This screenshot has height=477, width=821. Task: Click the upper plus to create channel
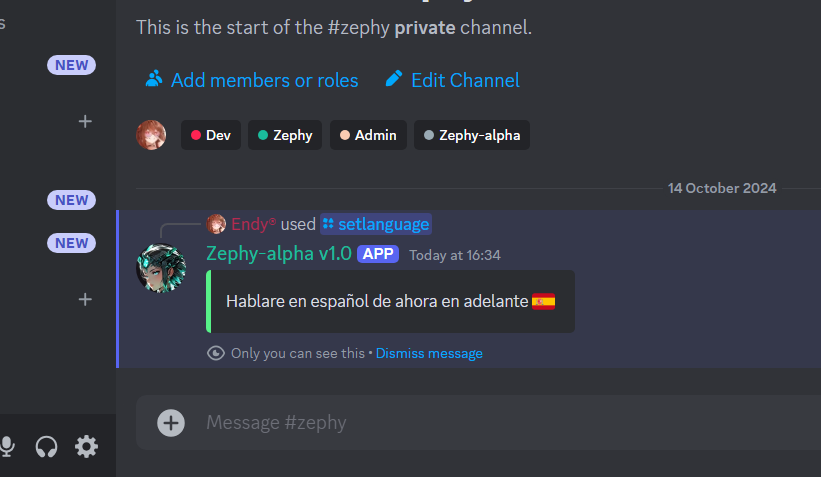[85, 121]
